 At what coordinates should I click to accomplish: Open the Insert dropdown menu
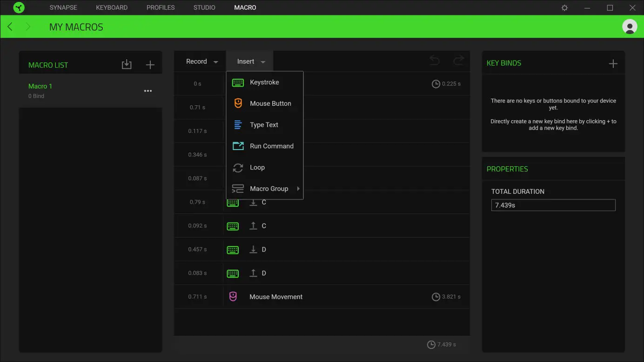[x=249, y=61]
